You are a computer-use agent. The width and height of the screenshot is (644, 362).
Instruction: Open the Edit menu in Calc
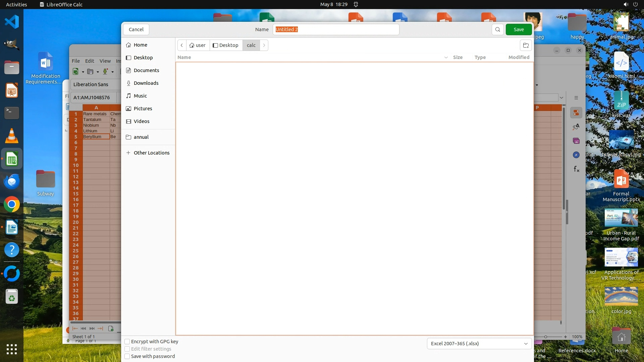pos(90,61)
